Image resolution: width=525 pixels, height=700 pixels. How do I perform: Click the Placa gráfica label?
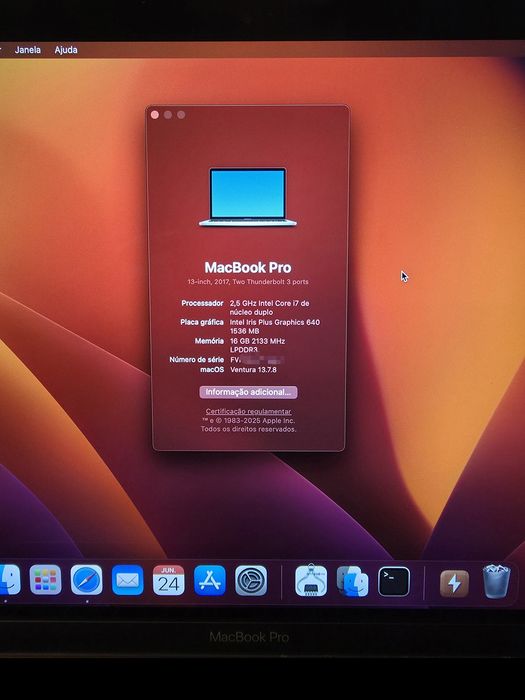coord(202,322)
